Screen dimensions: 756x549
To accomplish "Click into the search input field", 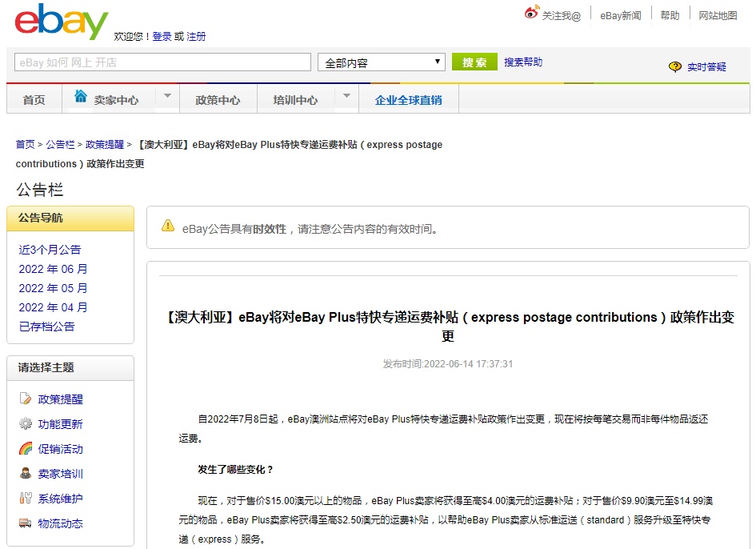I will tap(162, 62).
